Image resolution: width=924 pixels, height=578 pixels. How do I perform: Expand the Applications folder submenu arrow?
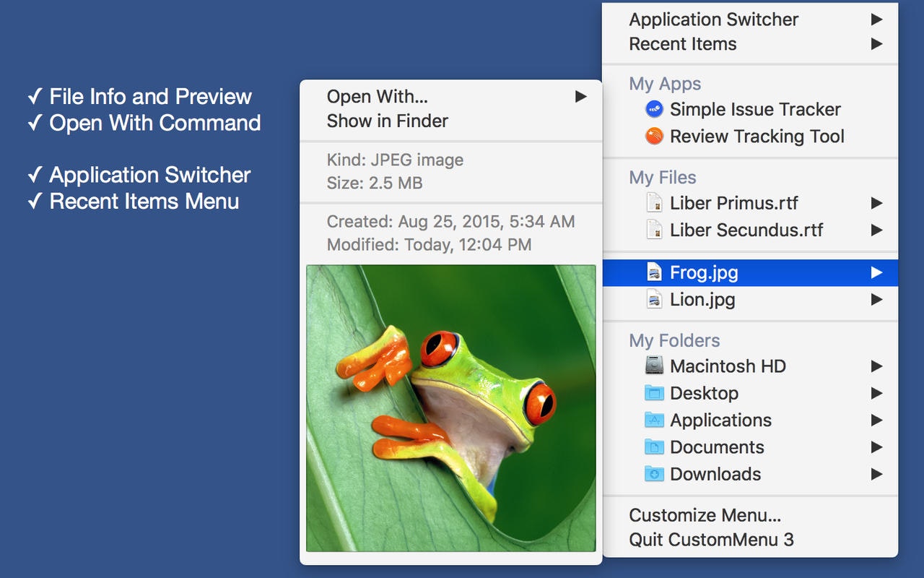[876, 420]
